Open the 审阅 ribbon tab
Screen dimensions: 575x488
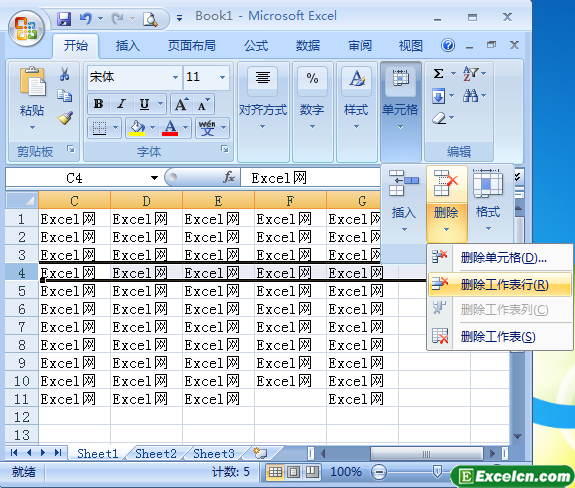360,45
